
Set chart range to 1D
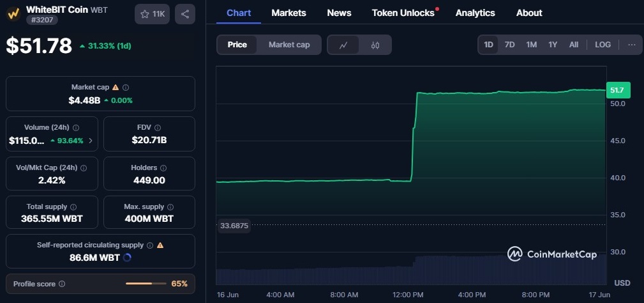click(488, 44)
